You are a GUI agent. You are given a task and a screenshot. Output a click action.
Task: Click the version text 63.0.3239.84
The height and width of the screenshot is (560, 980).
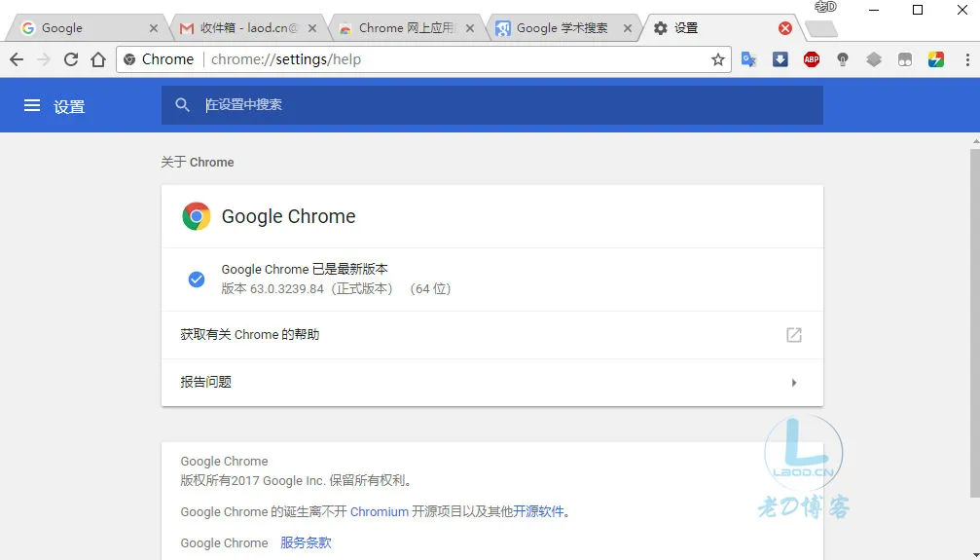287,289
